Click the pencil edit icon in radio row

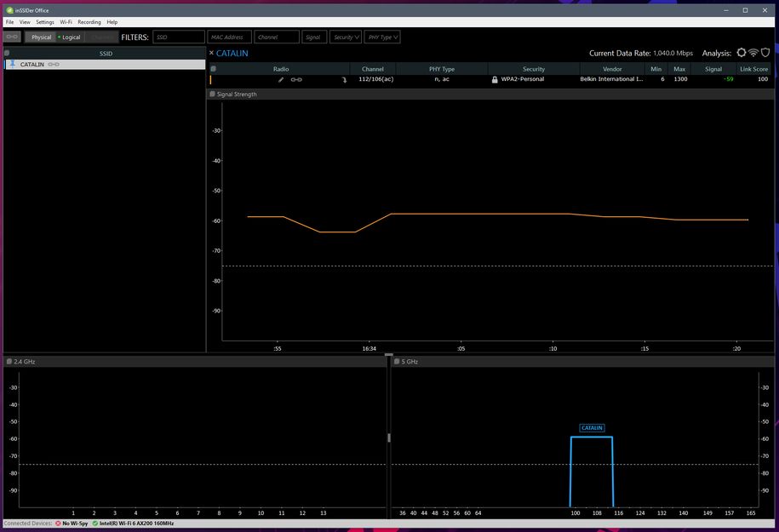pyautogui.click(x=281, y=79)
